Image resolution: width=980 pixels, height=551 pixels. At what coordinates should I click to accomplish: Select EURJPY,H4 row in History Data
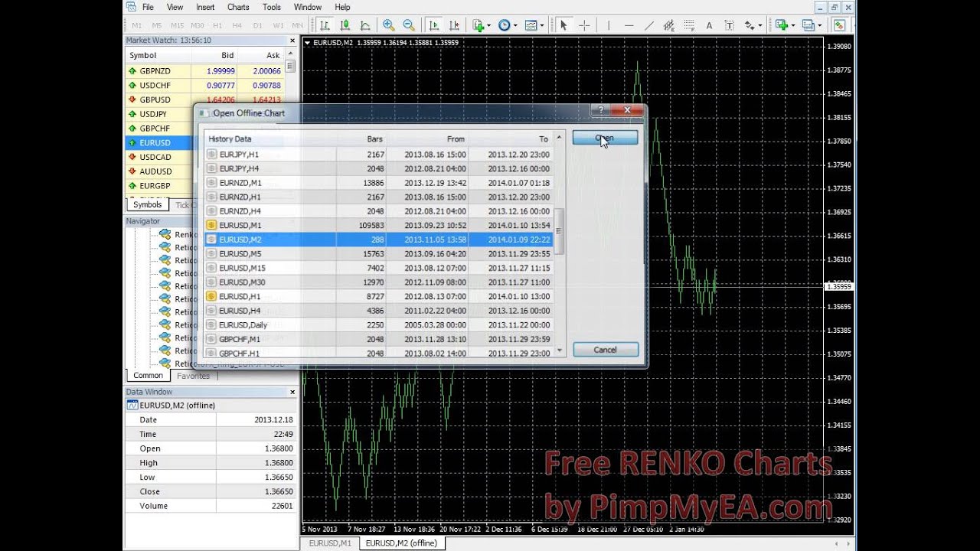tap(378, 168)
